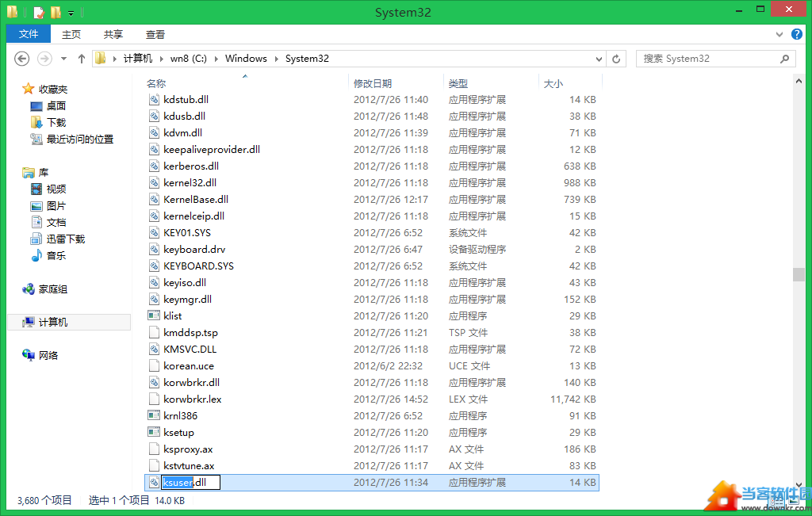Open 最近访问的位置 in navigation pane

point(80,139)
